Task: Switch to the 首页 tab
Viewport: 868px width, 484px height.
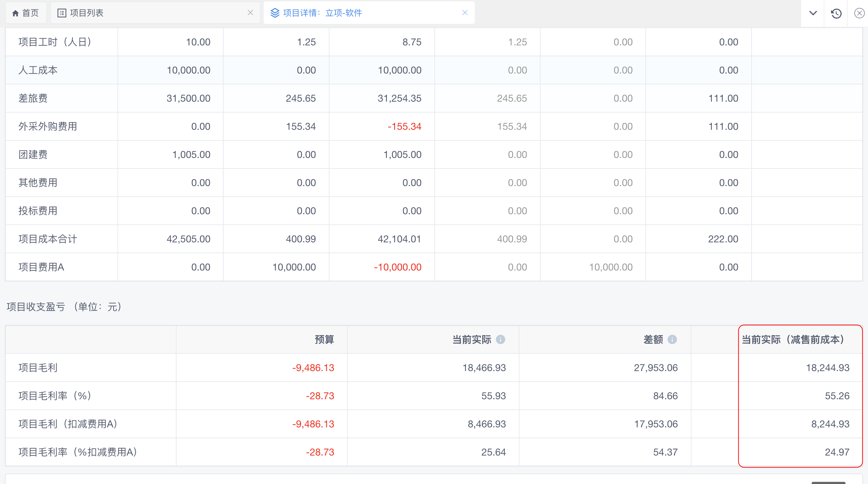Action: pos(30,13)
